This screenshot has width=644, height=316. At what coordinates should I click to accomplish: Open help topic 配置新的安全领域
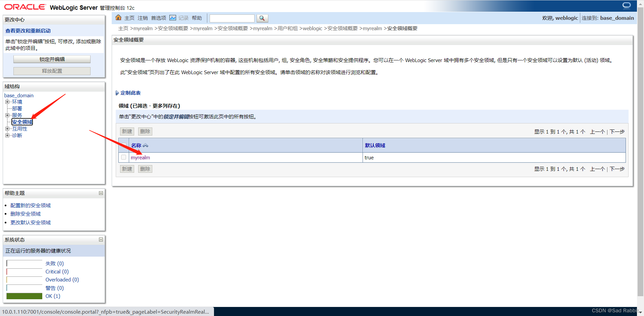point(31,205)
